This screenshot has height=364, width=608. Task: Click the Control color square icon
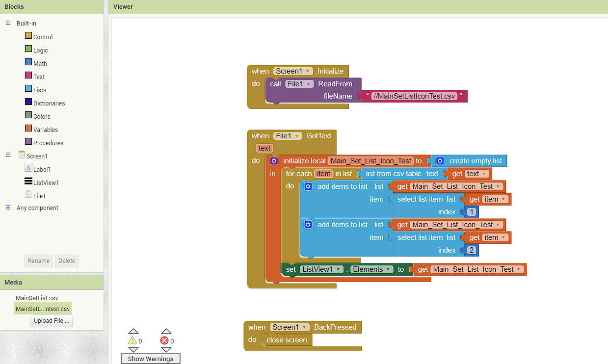[x=28, y=35]
